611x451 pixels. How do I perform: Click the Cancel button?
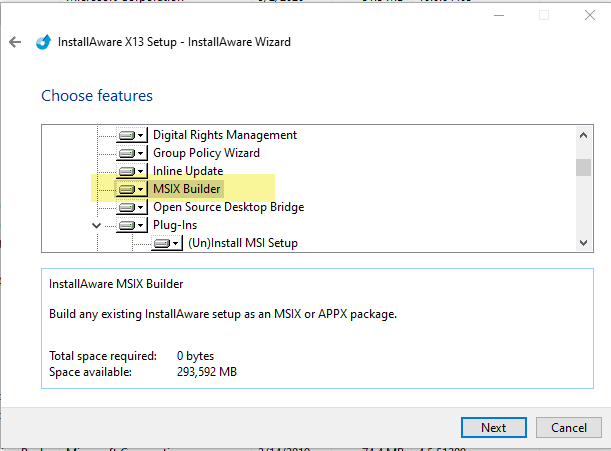click(569, 428)
